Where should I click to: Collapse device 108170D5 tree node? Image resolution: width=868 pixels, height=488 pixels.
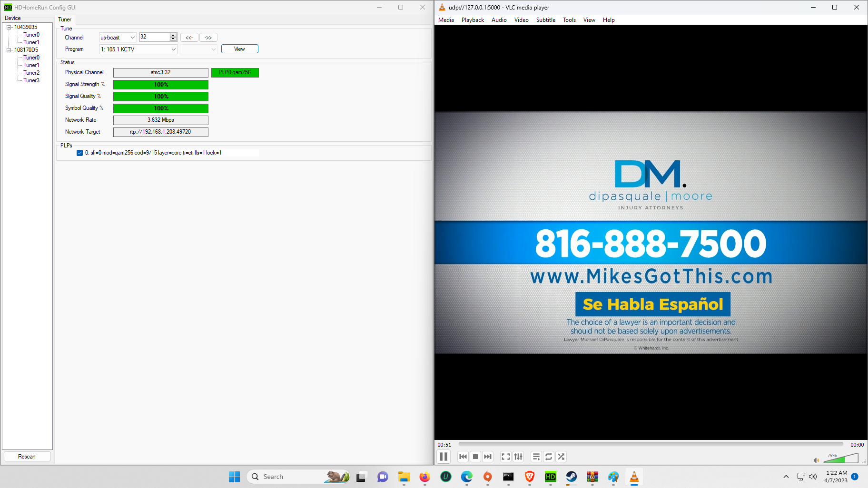(x=9, y=50)
